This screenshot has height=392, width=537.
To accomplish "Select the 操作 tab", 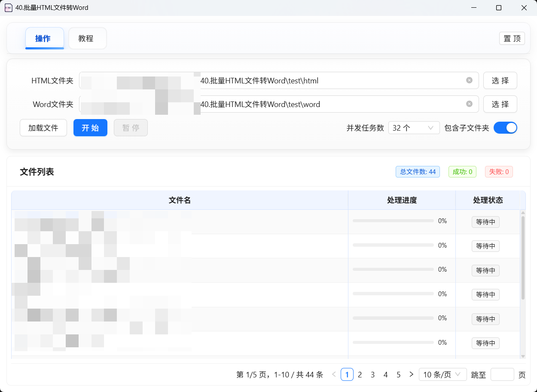I will (x=44, y=39).
